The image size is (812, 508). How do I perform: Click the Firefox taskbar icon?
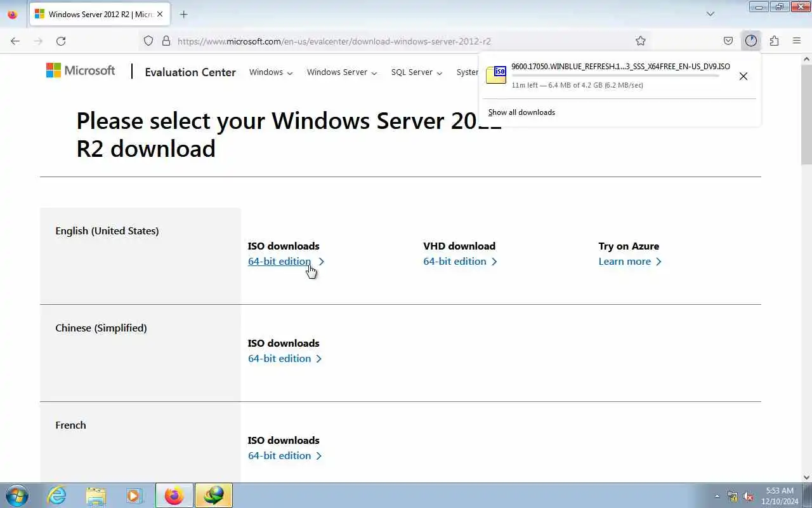(174, 495)
